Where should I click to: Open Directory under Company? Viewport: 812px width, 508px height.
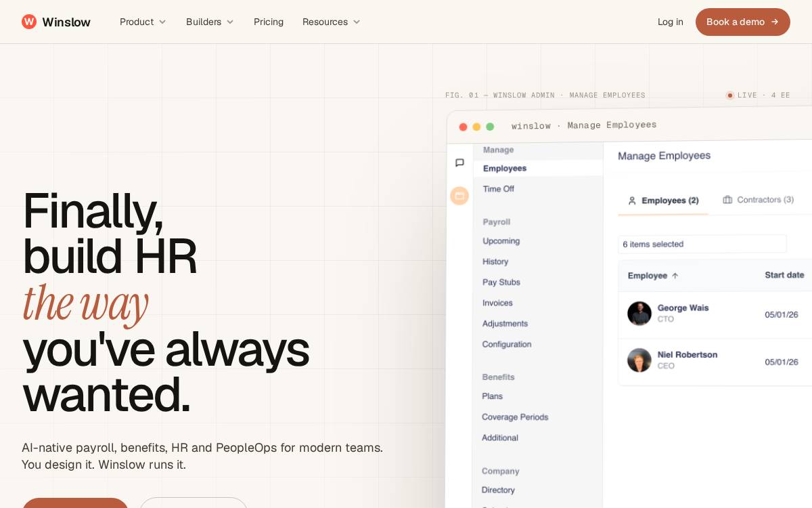pos(498,490)
